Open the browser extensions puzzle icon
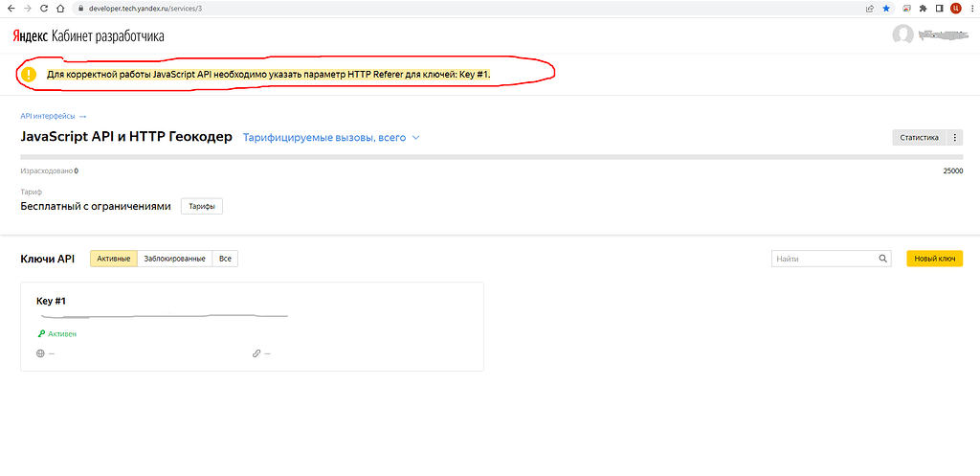 (923, 8)
